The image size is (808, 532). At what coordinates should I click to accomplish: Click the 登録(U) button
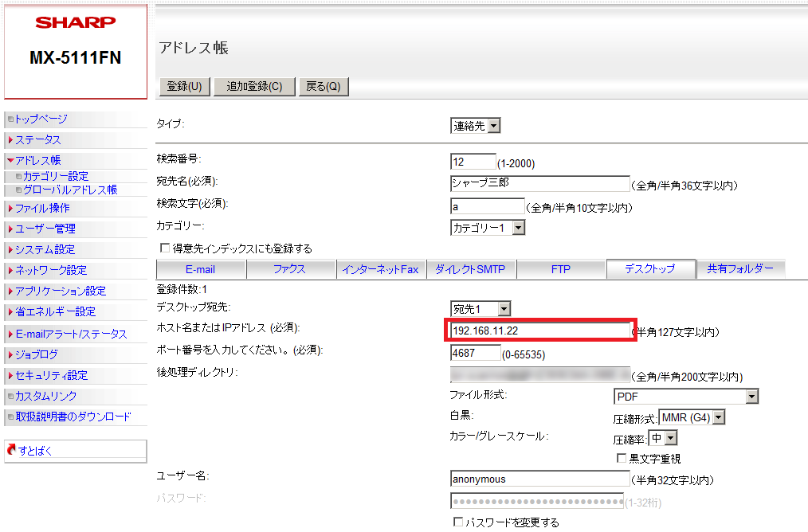pos(184,87)
